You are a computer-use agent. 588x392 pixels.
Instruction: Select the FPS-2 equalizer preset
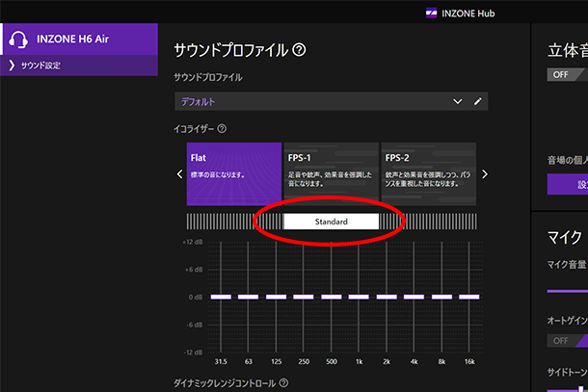429,174
